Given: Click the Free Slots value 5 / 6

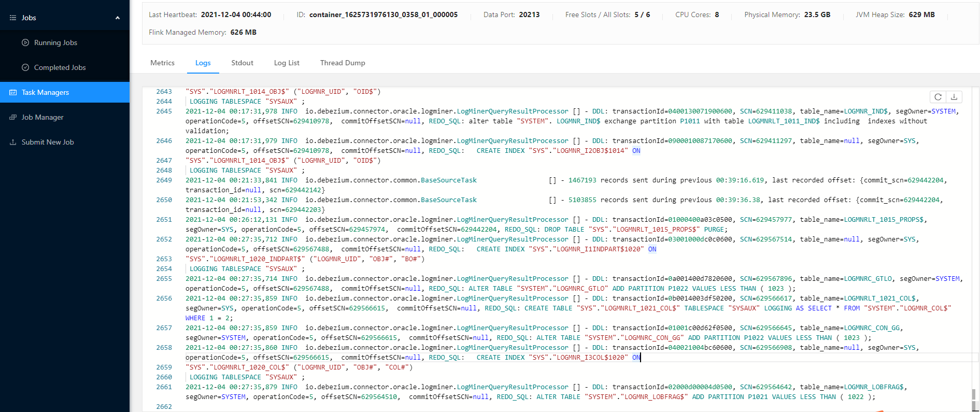Looking at the screenshot, I should pos(642,15).
